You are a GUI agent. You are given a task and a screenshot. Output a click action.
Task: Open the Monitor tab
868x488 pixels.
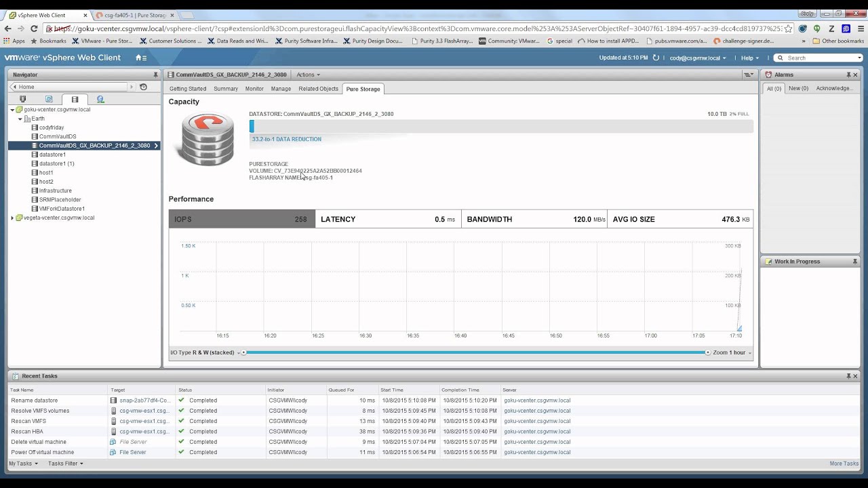tap(254, 89)
